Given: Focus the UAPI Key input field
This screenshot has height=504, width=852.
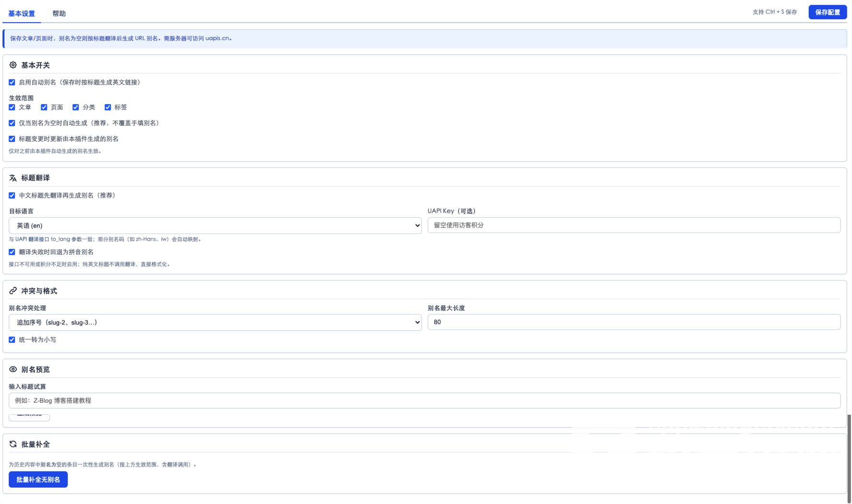Looking at the screenshot, I should click(634, 225).
